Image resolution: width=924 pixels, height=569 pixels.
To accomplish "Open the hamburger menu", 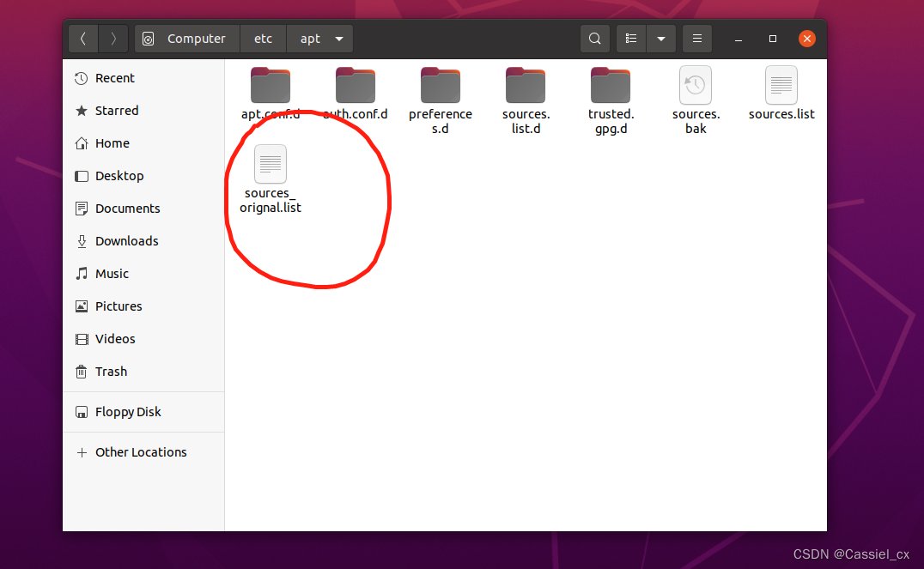I will tap(696, 39).
